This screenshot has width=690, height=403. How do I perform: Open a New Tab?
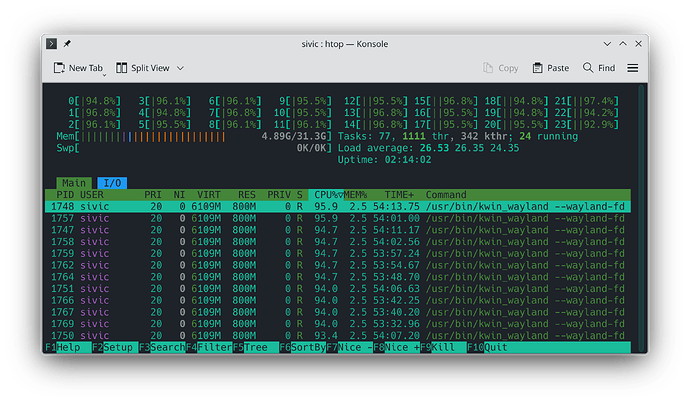pyautogui.click(x=78, y=68)
